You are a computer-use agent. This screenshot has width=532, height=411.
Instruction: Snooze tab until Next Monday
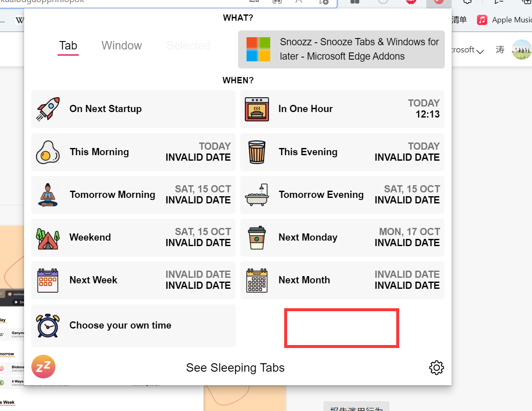tap(342, 238)
